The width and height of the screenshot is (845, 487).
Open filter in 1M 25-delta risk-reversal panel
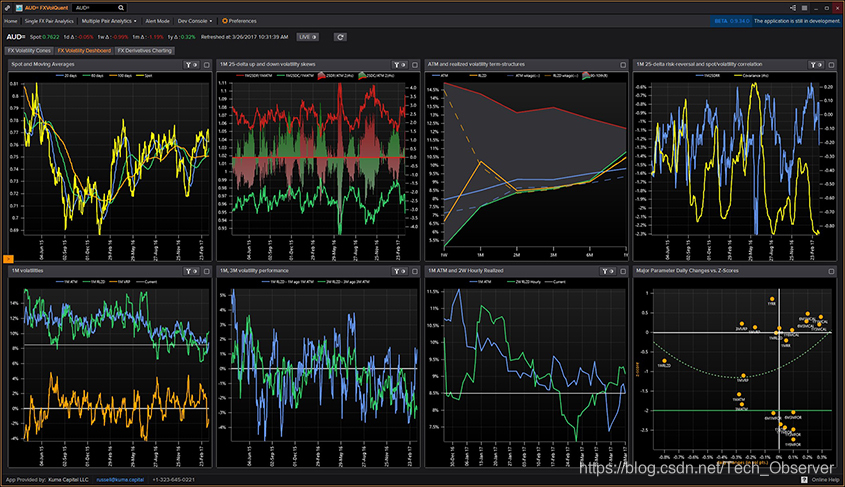(816, 65)
